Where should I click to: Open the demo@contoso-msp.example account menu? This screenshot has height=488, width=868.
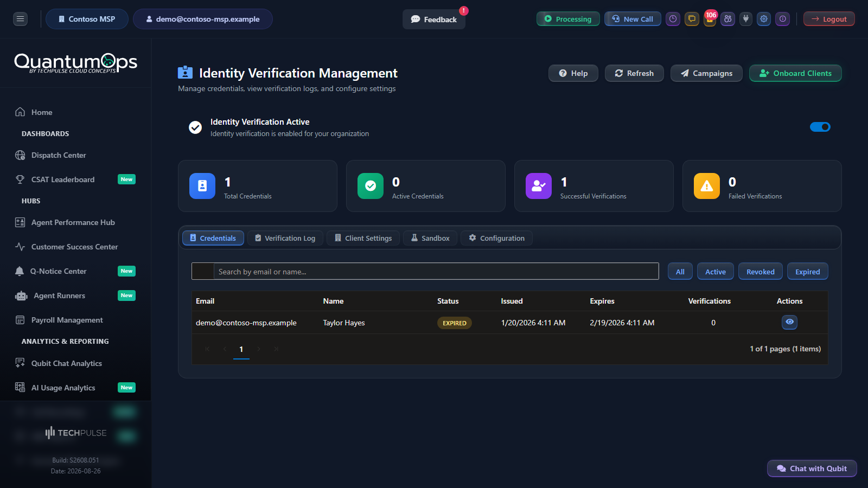(x=203, y=19)
